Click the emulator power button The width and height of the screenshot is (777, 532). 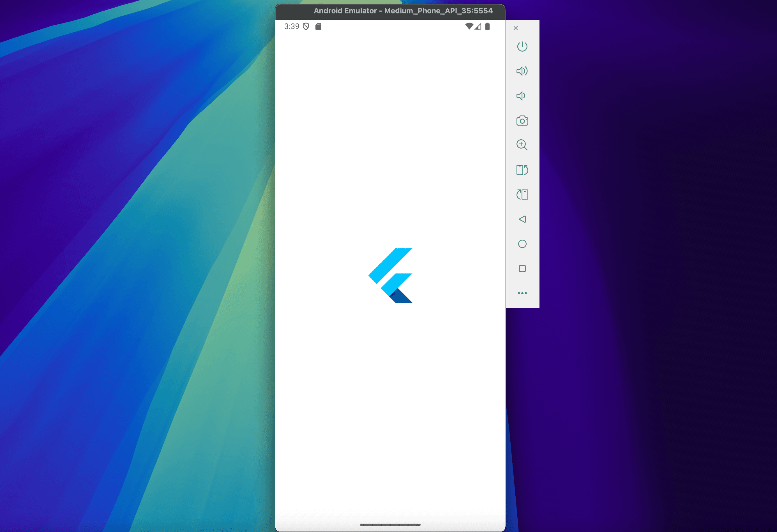522,47
